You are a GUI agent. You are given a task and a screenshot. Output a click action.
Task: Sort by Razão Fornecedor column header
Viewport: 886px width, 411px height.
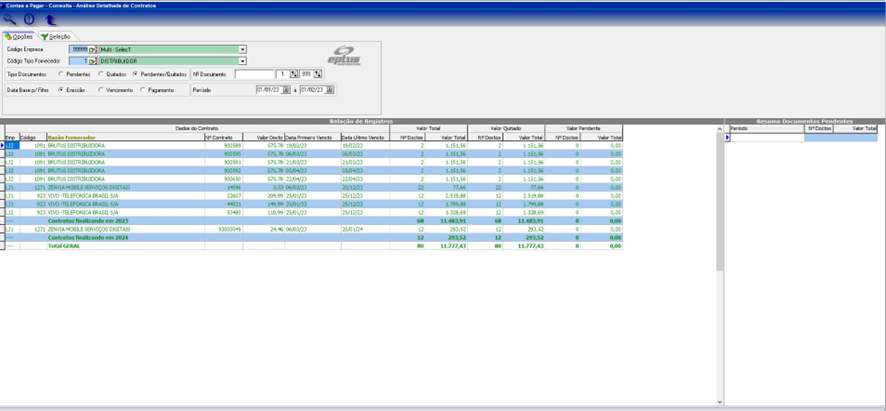point(70,136)
